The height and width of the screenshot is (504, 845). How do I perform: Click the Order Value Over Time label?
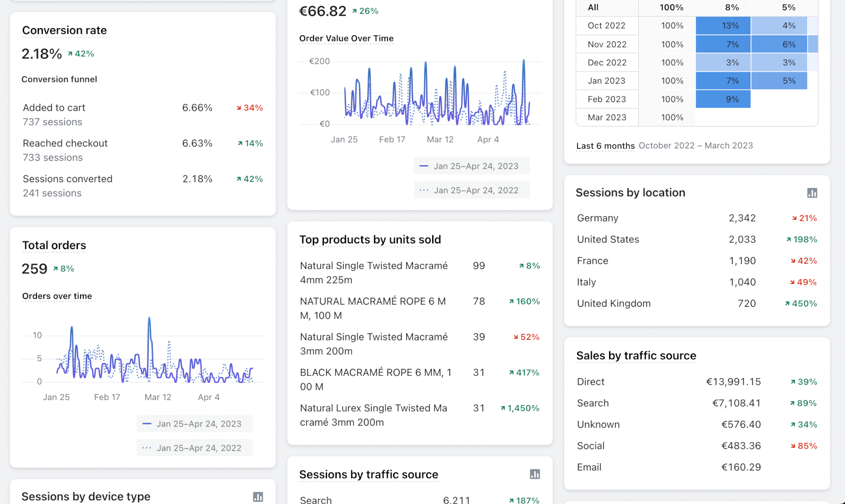(346, 38)
